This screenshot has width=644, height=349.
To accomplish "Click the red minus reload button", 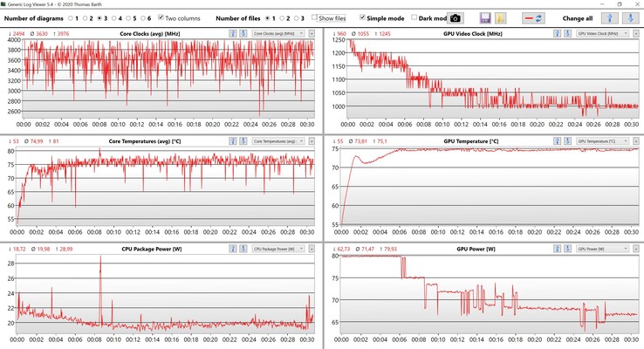I will coord(533,18).
